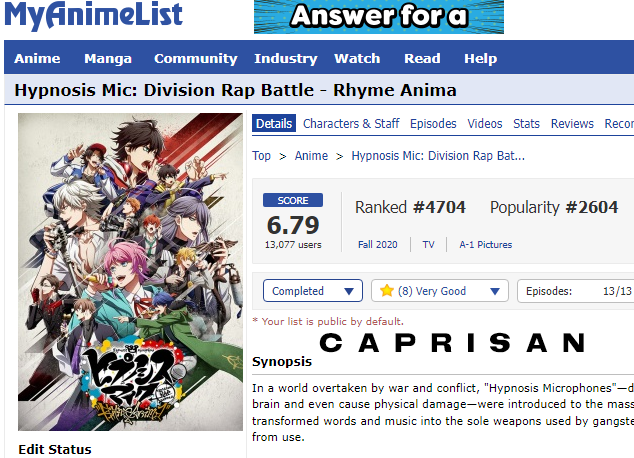This screenshot has height=458, width=634.
Task: Switch to the Episodes tab
Action: coord(433,123)
